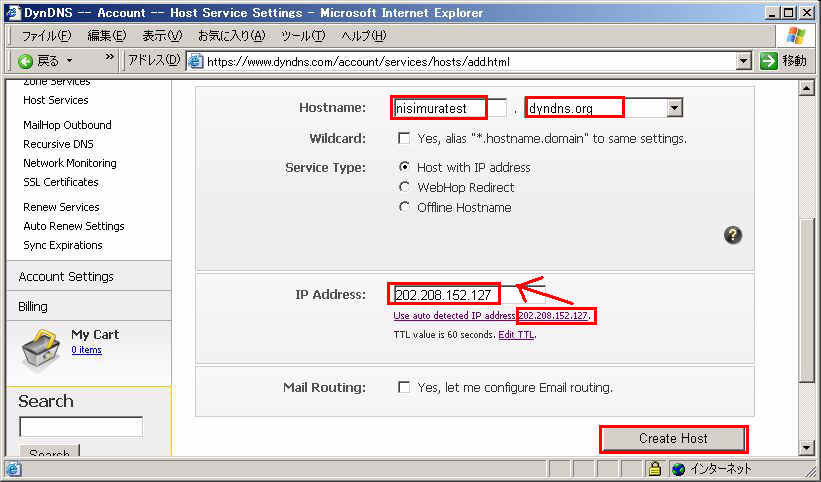Image resolution: width=821 pixels, height=482 pixels.
Task: Open the お気に入り(A) menu
Action: [232, 36]
